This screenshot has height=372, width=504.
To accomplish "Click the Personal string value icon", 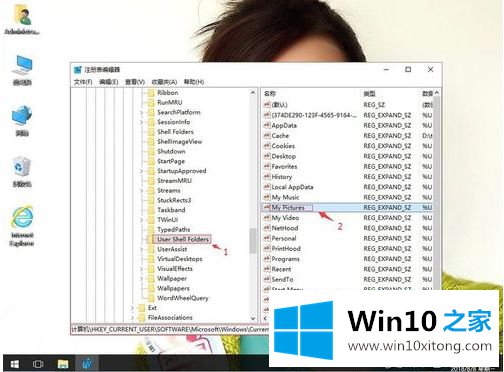I will (267, 238).
